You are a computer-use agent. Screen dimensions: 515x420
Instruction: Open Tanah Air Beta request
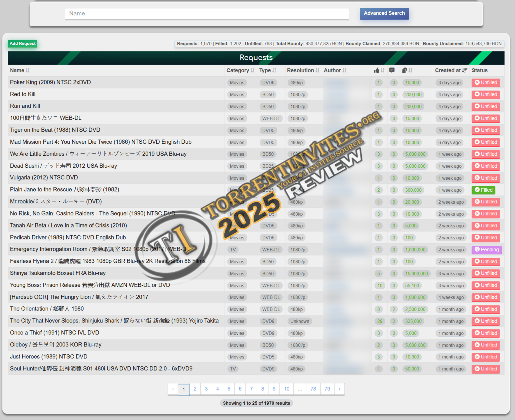(69, 225)
